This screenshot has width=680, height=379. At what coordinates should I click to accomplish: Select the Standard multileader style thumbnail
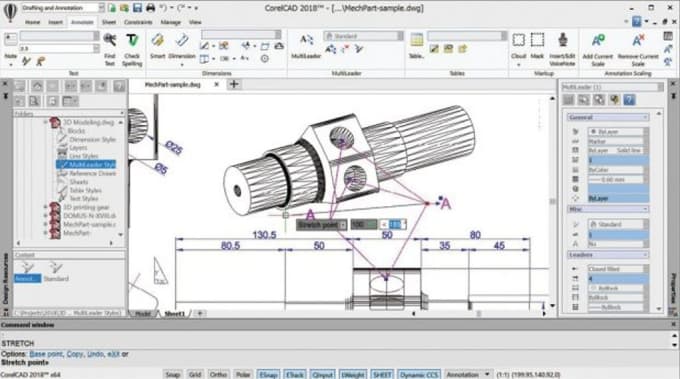[56, 272]
